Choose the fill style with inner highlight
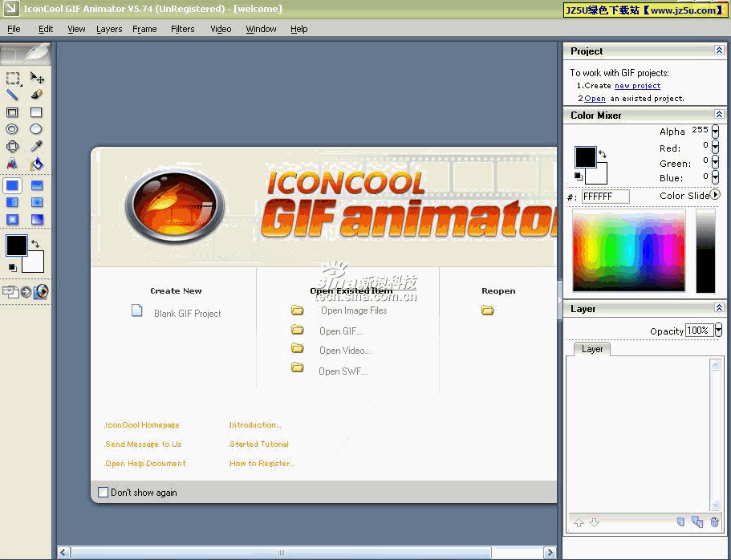The width and height of the screenshot is (731, 560). pos(37,202)
